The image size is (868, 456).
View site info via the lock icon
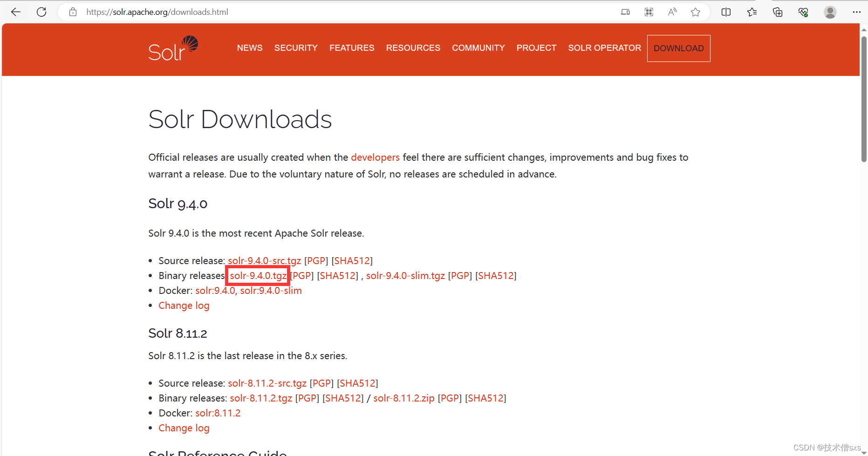coord(73,12)
